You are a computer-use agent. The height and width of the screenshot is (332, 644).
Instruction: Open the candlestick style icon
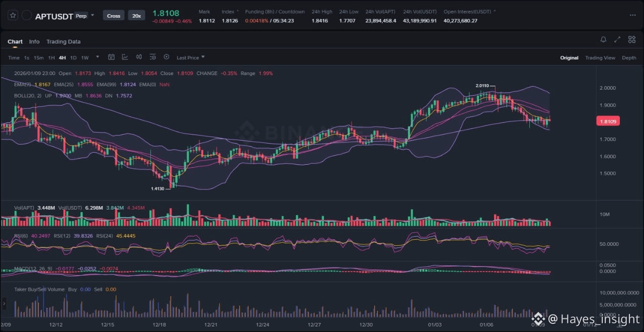[139, 57]
